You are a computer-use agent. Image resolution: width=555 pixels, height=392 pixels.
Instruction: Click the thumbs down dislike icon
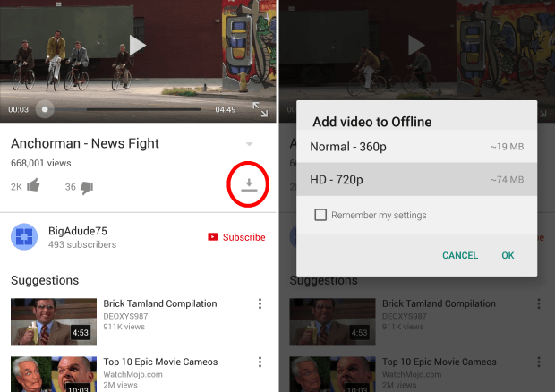click(87, 188)
